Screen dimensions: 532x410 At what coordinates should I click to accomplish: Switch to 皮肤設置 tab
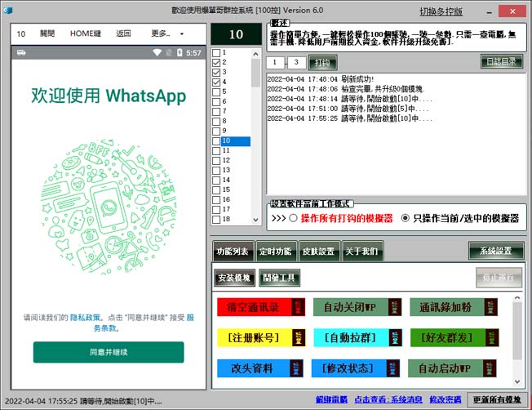(x=319, y=252)
